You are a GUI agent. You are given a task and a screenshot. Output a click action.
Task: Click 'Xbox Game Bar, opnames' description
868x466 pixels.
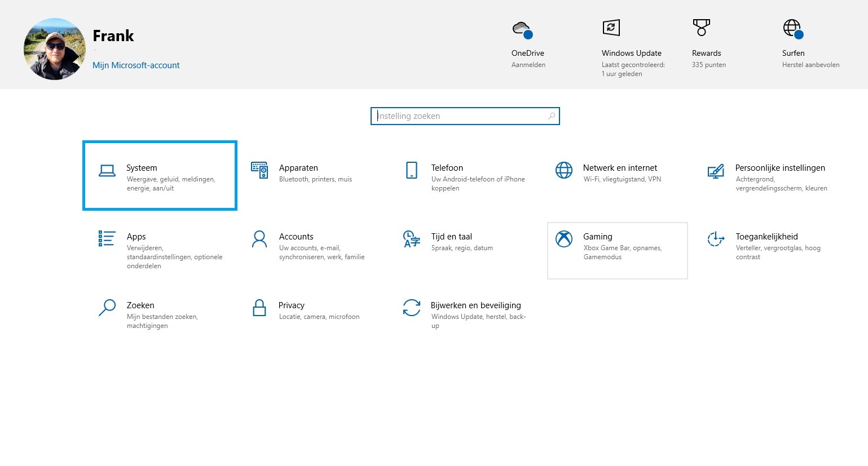pos(622,252)
